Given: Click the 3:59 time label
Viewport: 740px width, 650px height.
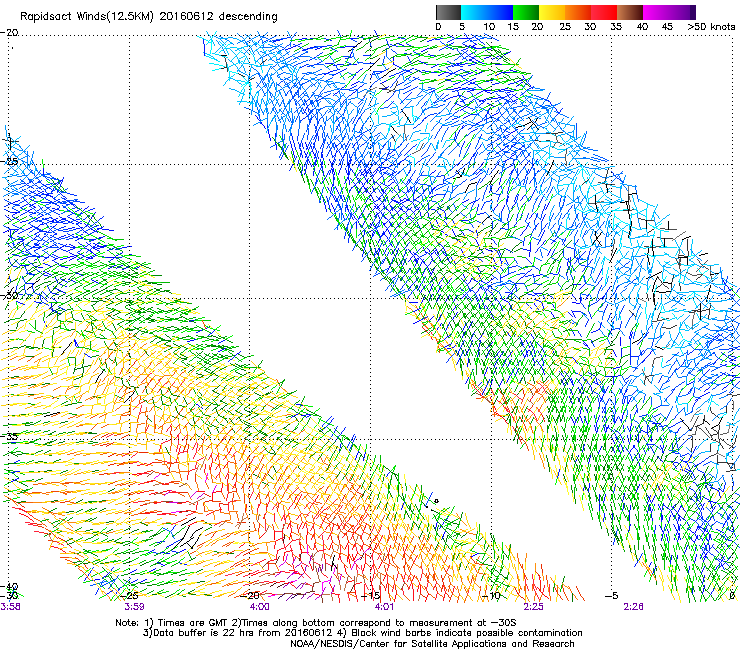Looking at the screenshot, I should [134, 607].
